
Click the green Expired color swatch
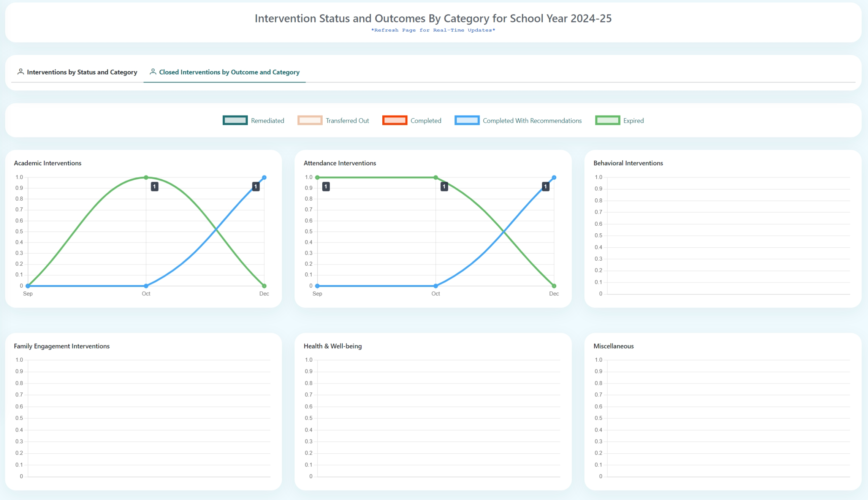(x=607, y=120)
